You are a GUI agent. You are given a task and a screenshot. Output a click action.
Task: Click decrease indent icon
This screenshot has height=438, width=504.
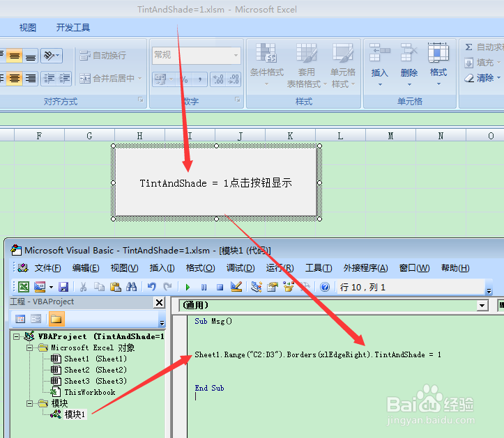pyautogui.click(x=49, y=79)
